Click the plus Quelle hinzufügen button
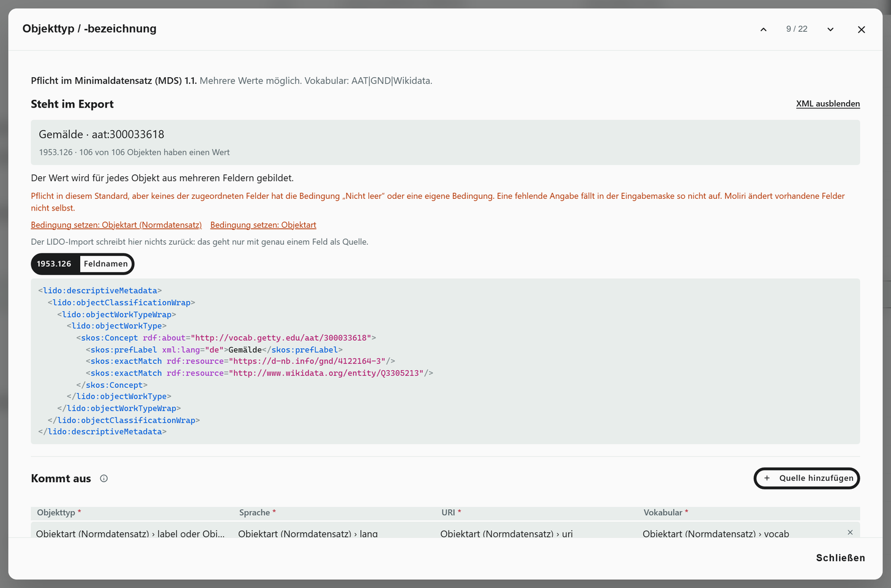 pyautogui.click(x=807, y=478)
